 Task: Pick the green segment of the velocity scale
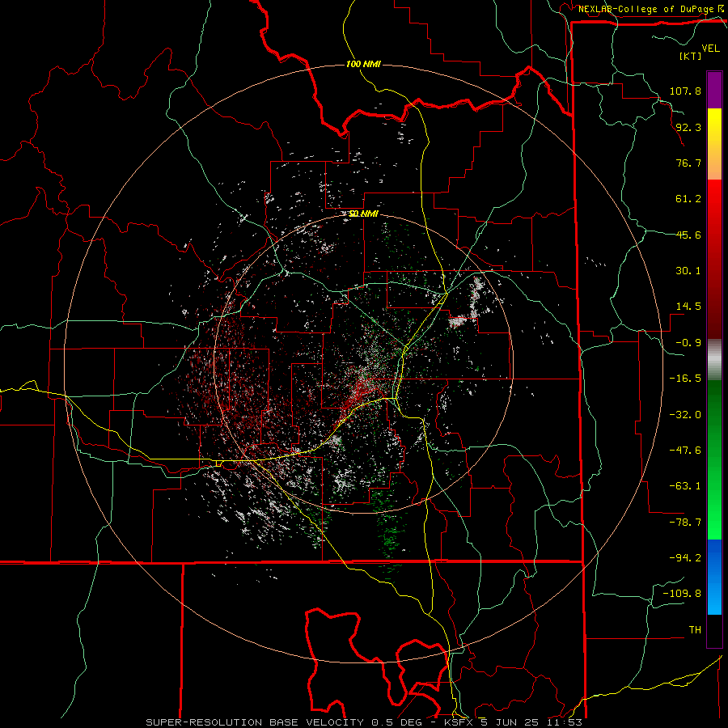click(x=714, y=459)
